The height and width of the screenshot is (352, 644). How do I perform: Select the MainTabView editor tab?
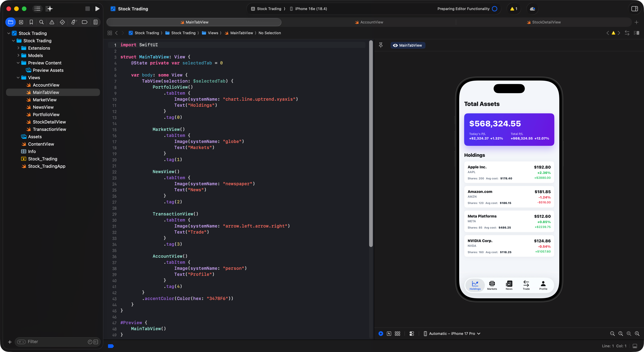194,22
